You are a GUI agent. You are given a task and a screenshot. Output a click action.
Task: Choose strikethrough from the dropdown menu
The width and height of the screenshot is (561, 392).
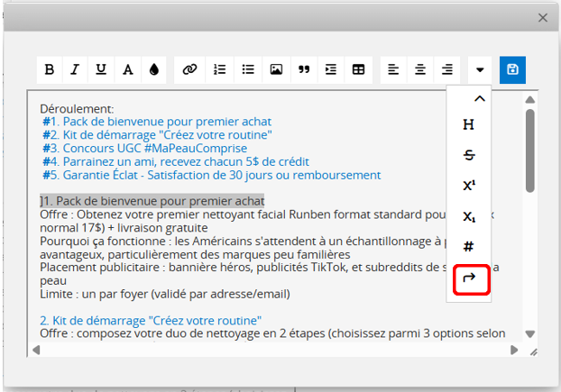point(468,155)
